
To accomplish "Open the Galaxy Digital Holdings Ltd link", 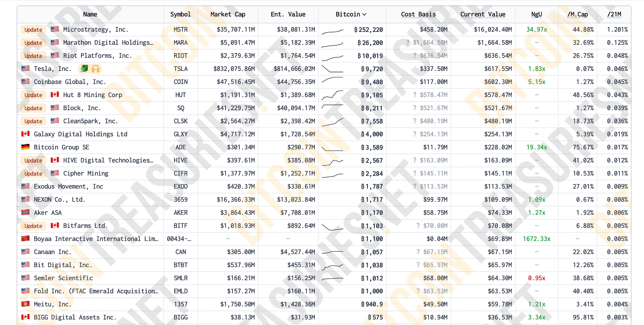I will pos(80,134).
